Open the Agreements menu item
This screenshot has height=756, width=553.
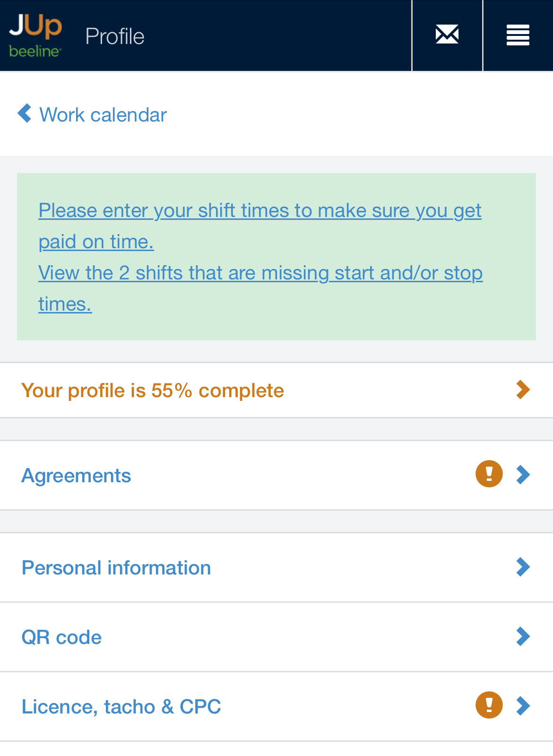pyautogui.click(x=77, y=476)
